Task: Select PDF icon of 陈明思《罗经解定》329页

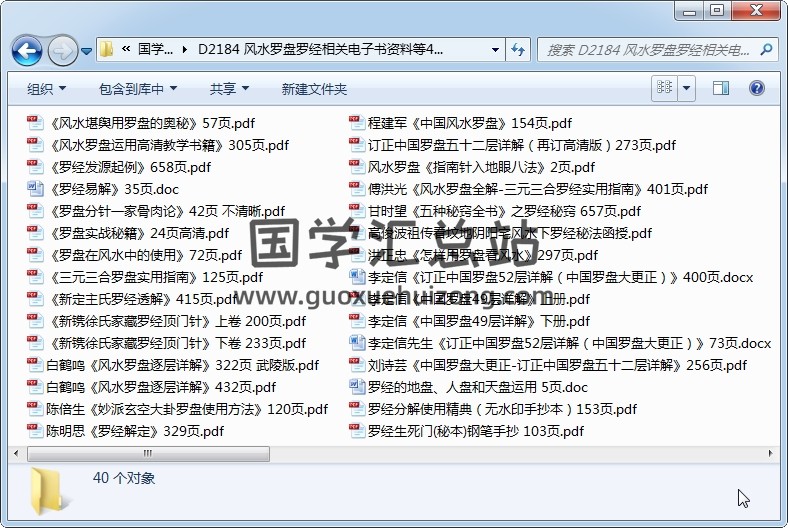Action: point(35,431)
